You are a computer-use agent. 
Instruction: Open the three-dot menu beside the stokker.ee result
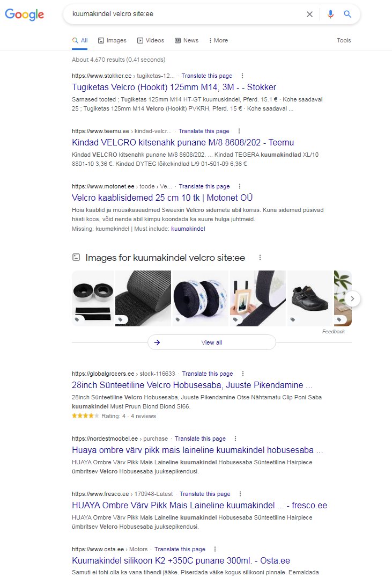tap(242, 76)
